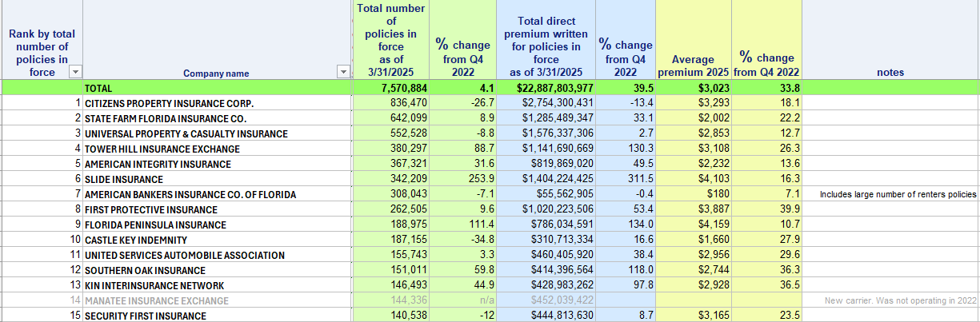
Task: Click the 'Includes large number of renters policies' note
Action: (x=898, y=195)
